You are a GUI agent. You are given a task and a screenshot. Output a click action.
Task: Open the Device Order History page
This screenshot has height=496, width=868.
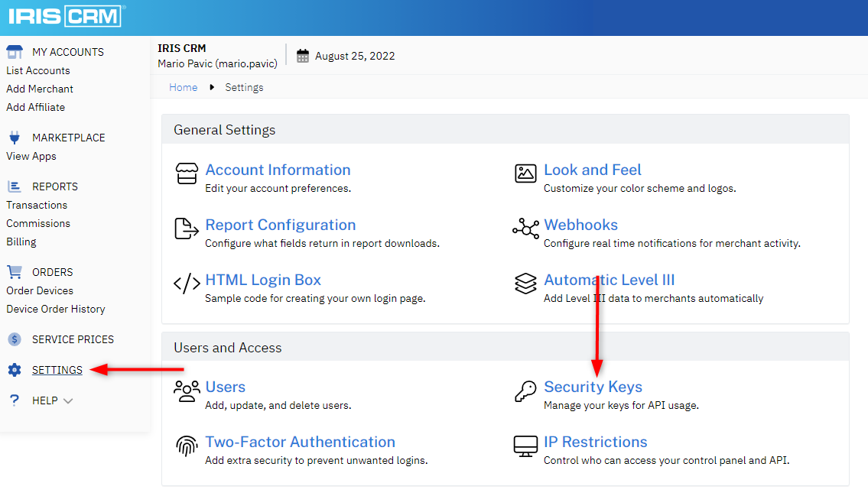[56, 309]
